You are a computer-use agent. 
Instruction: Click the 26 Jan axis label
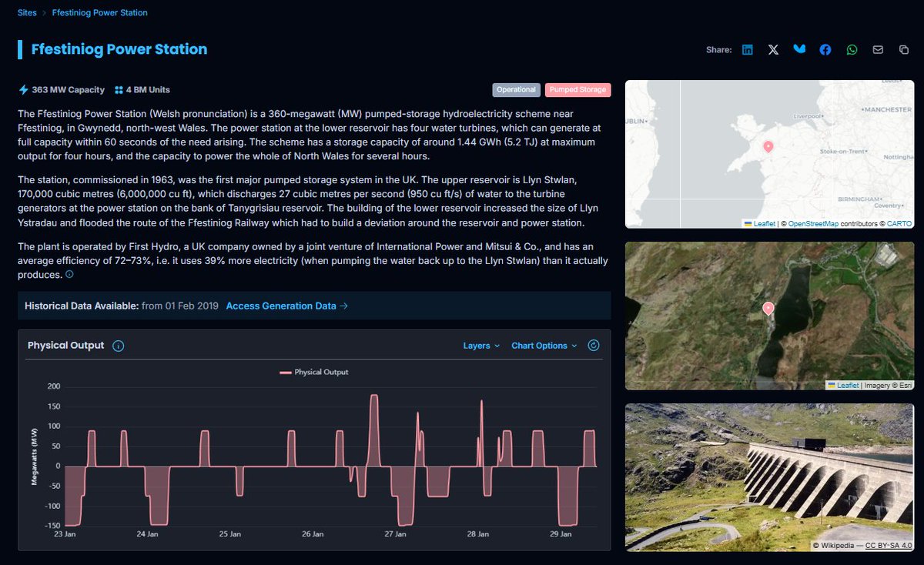[313, 533]
